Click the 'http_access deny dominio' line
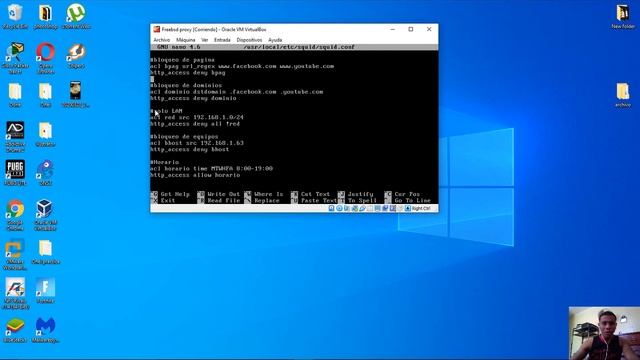The image size is (640, 360). [193, 98]
